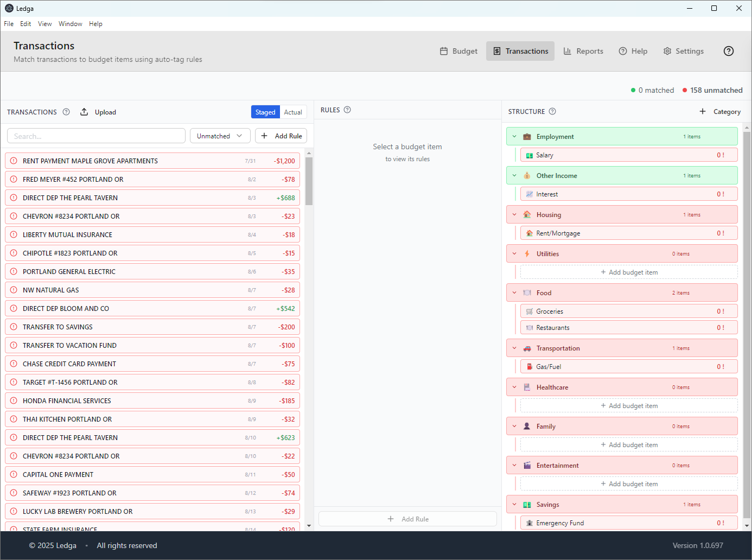Collapse the Food category
This screenshot has height=560, width=752.
pyautogui.click(x=514, y=292)
